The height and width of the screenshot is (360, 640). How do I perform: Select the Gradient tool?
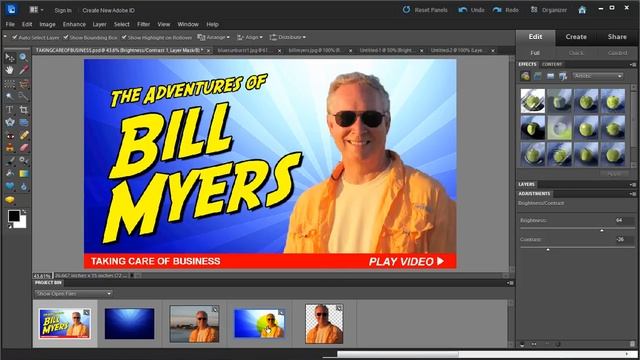tap(24, 173)
